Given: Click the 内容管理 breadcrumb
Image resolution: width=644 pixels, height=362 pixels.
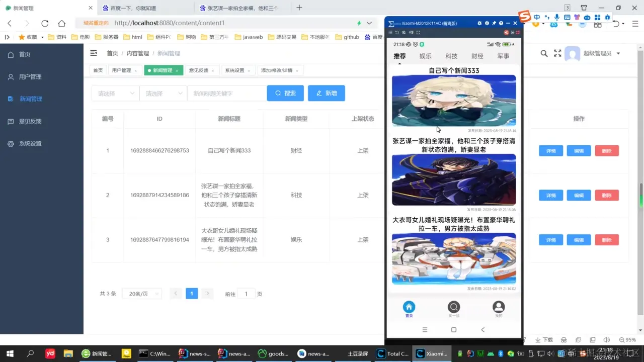Looking at the screenshot, I should click(138, 53).
